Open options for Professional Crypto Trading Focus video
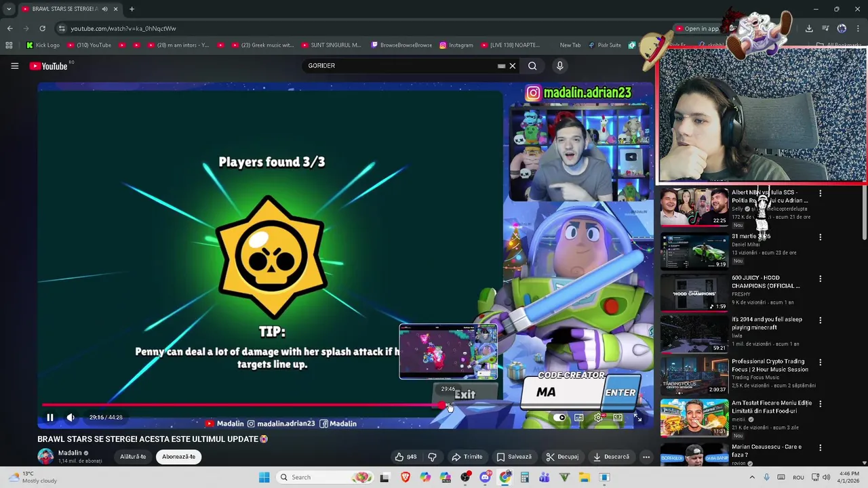 tap(820, 363)
